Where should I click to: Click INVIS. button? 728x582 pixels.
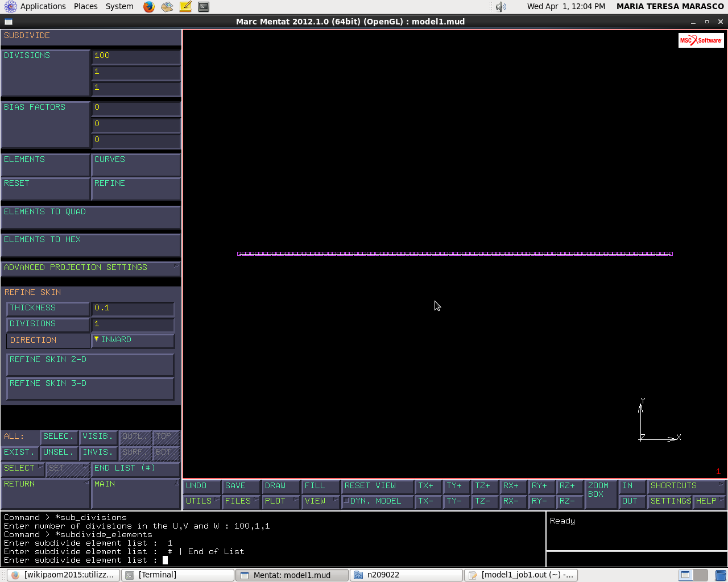[98, 452]
